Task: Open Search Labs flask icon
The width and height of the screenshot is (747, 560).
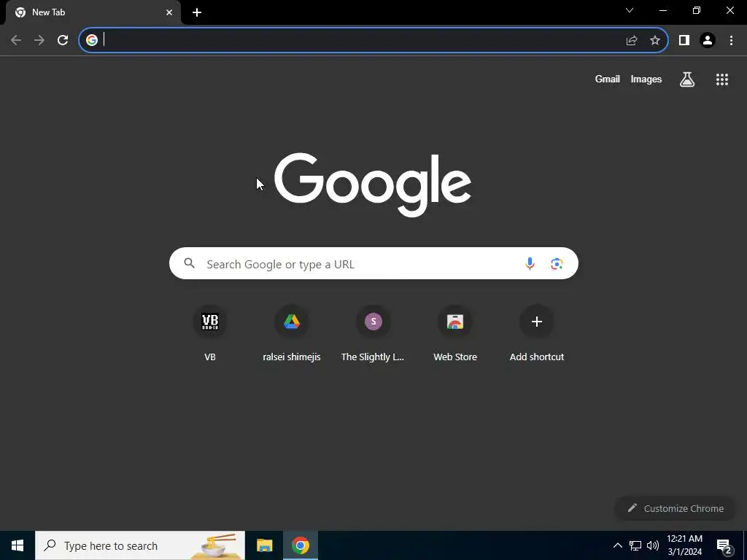Action: point(687,79)
